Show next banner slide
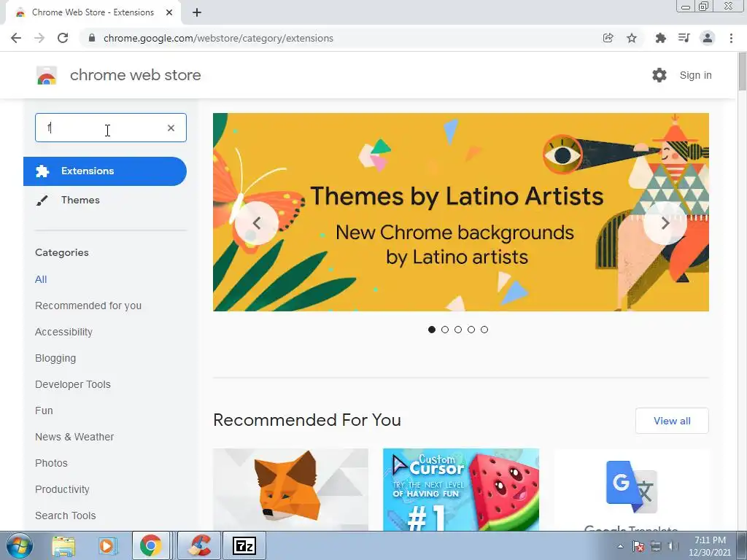 665,223
